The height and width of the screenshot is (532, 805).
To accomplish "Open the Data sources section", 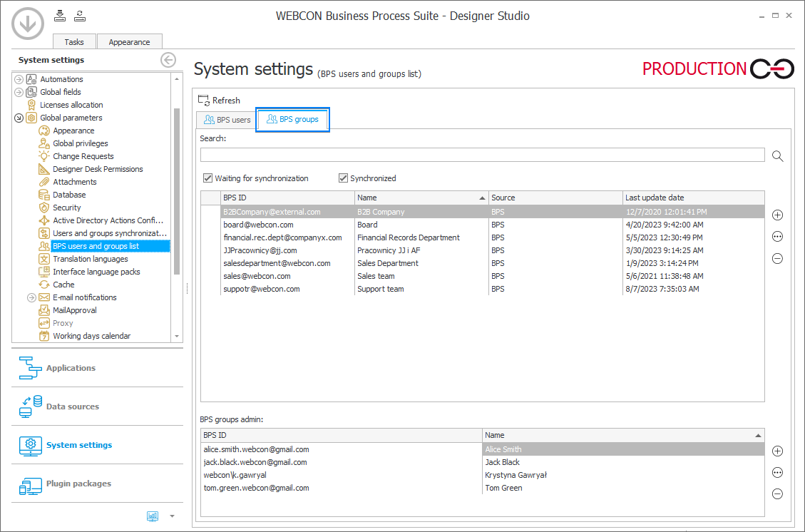I will click(98, 406).
